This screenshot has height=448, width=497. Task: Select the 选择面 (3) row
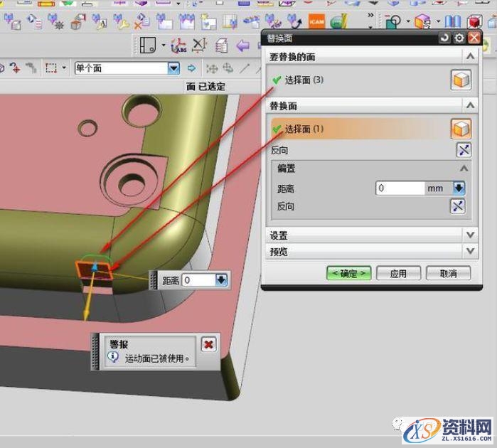pyautogui.click(x=304, y=80)
